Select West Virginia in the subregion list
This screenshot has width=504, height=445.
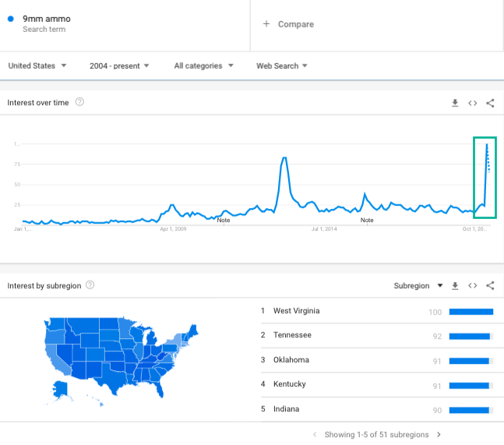[x=296, y=311]
